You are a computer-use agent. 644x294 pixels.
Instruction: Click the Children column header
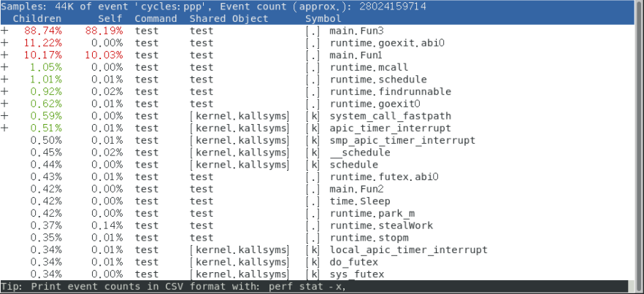point(37,18)
